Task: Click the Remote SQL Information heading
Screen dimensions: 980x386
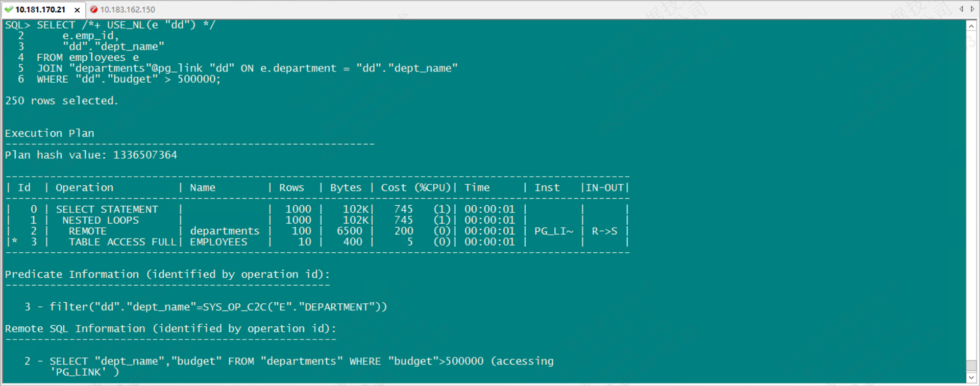Action: [170, 329]
